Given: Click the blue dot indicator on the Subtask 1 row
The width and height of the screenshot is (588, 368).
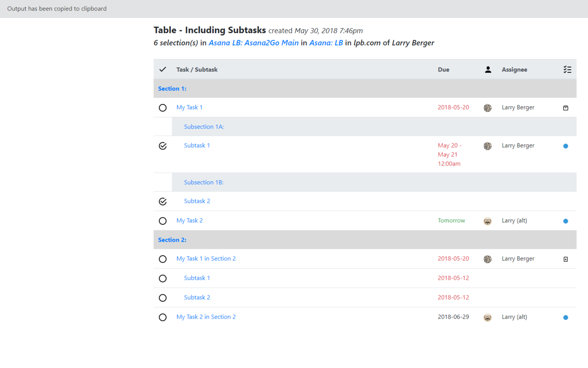Looking at the screenshot, I should tap(565, 146).
